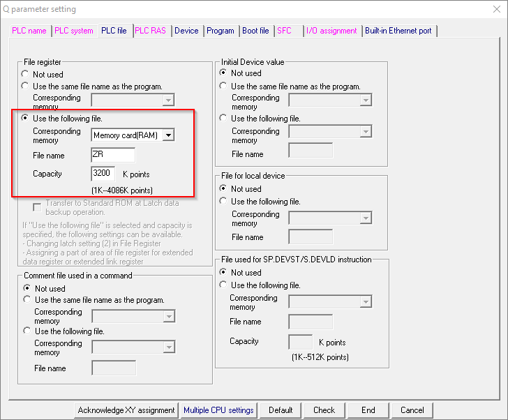Enable 'Use the following file' for Comment file
Viewport: 508px width, 420px height.
click(27, 331)
